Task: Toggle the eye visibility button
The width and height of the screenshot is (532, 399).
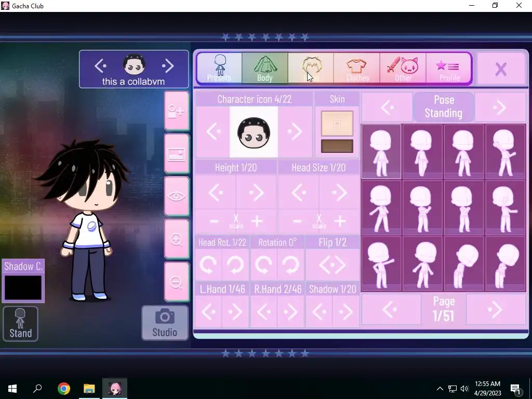Action: tap(177, 196)
